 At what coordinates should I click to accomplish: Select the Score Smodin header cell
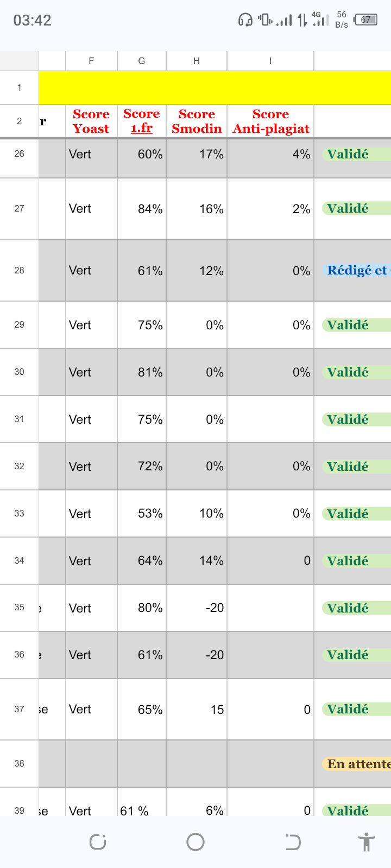tap(197, 121)
